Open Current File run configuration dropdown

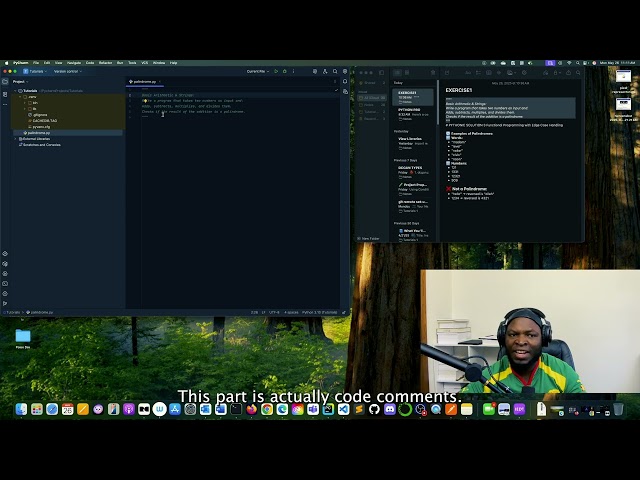pyautogui.click(x=258, y=71)
